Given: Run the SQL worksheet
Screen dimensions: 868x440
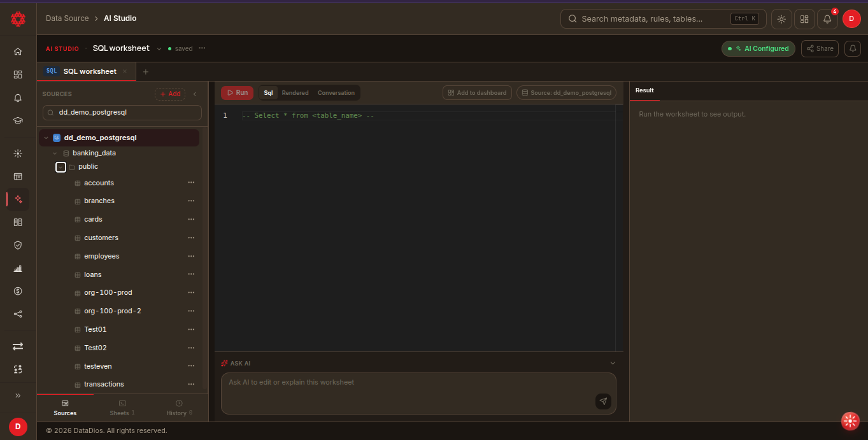Looking at the screenshot, I should coord(237,93).
